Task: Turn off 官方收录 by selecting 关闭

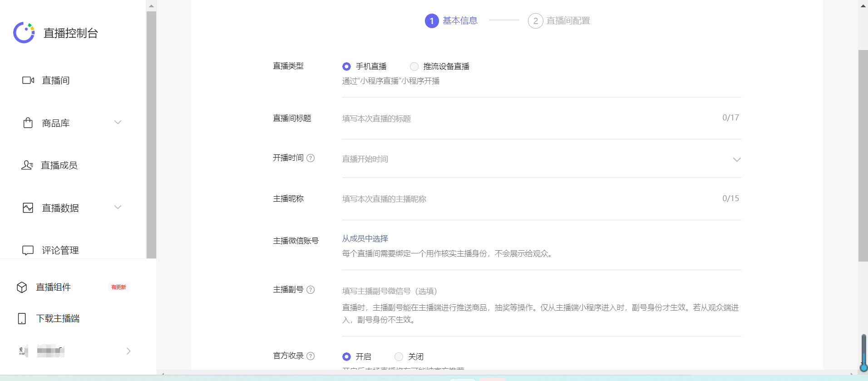Action: 399,356
